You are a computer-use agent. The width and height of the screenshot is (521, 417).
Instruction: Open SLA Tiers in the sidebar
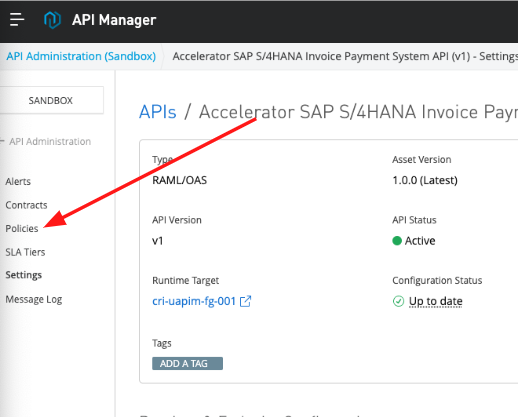pyautogui.click(x=25, y=252)
